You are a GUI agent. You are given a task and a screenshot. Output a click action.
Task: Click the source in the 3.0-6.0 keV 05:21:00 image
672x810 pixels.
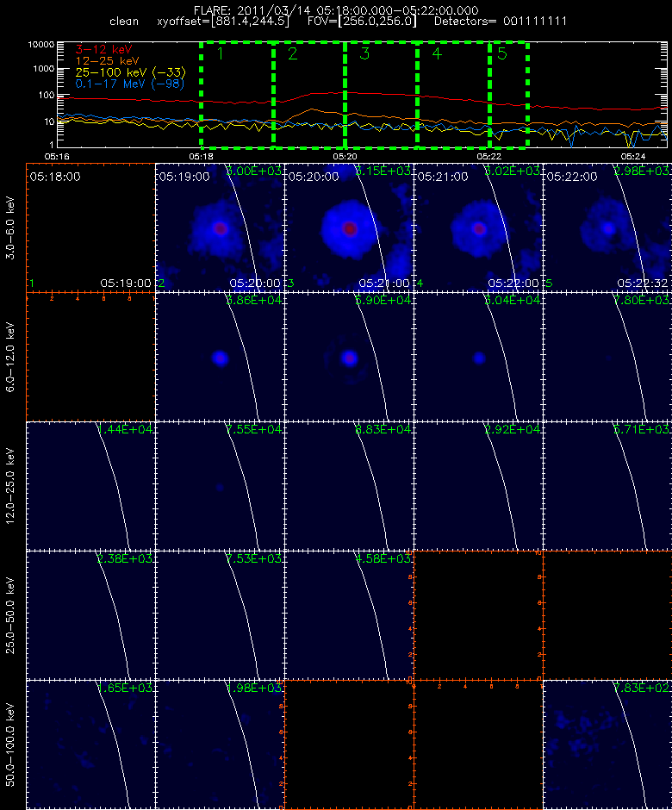(x=479, y=228)
